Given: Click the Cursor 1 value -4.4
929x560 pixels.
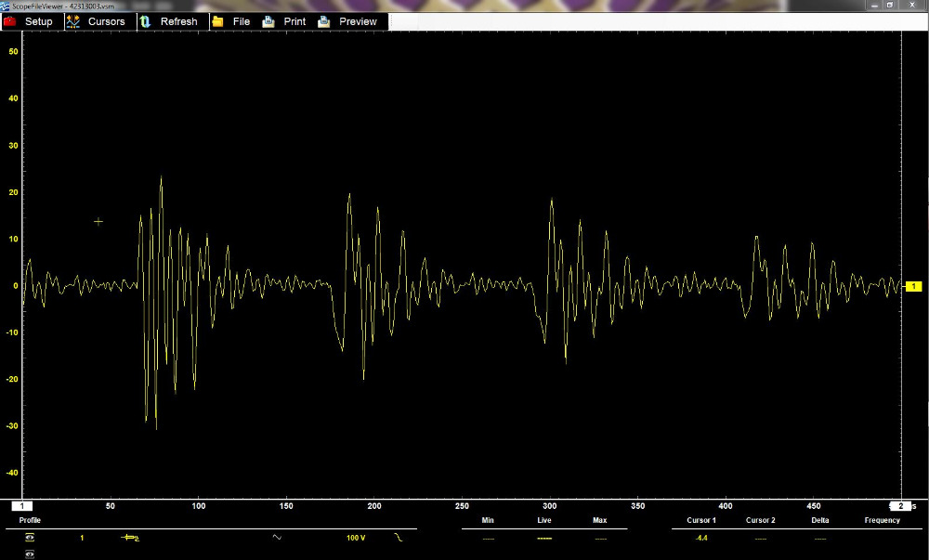Looking at the screenshot, I should (x=701, y=538).
